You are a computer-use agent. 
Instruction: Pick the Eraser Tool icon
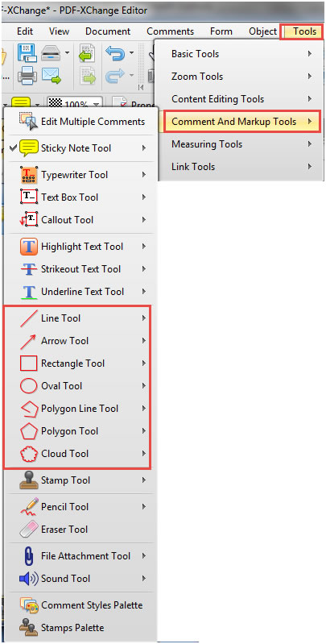(29, 530)
